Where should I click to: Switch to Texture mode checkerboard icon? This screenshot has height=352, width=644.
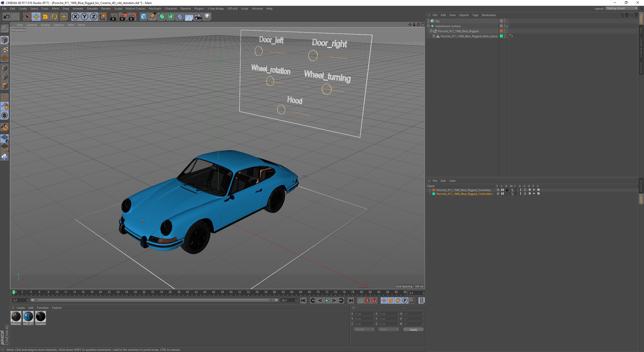click(5, 49)
